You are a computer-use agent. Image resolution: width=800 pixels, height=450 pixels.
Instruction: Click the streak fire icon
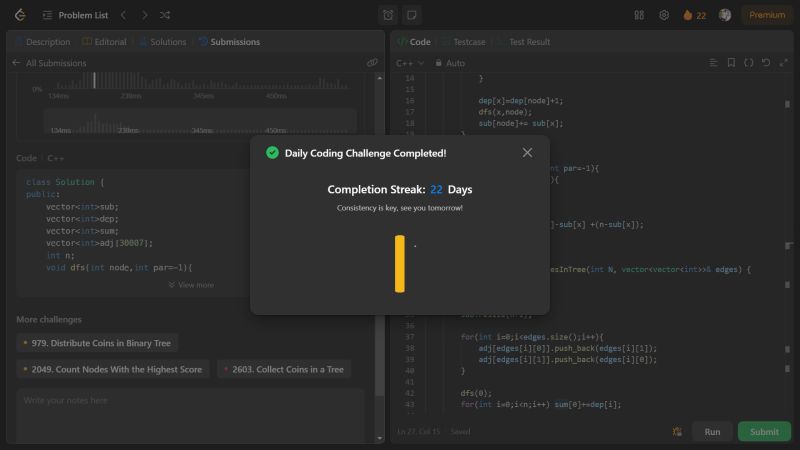click(688, 15)
